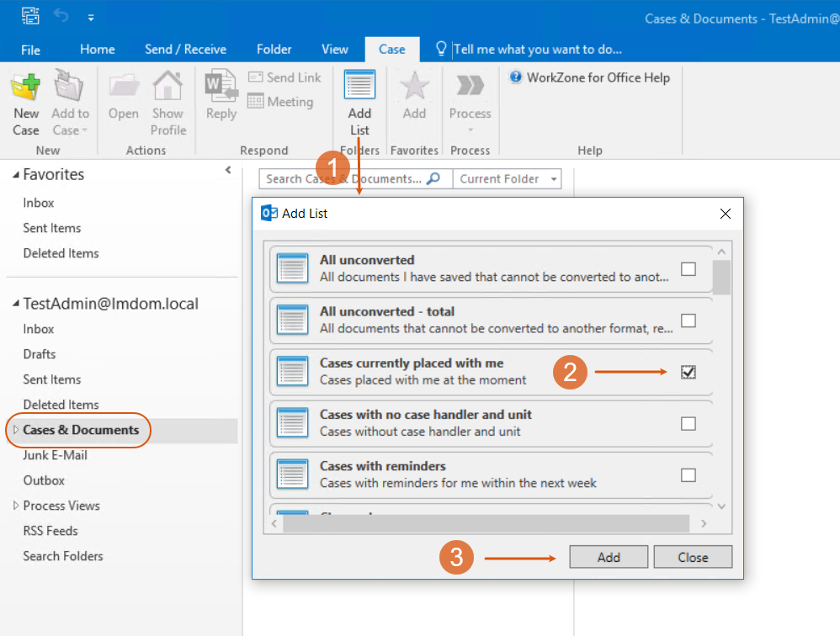Screen dimensions: 840x636
Task: Click the Close button in Add List
Action: 693,557
